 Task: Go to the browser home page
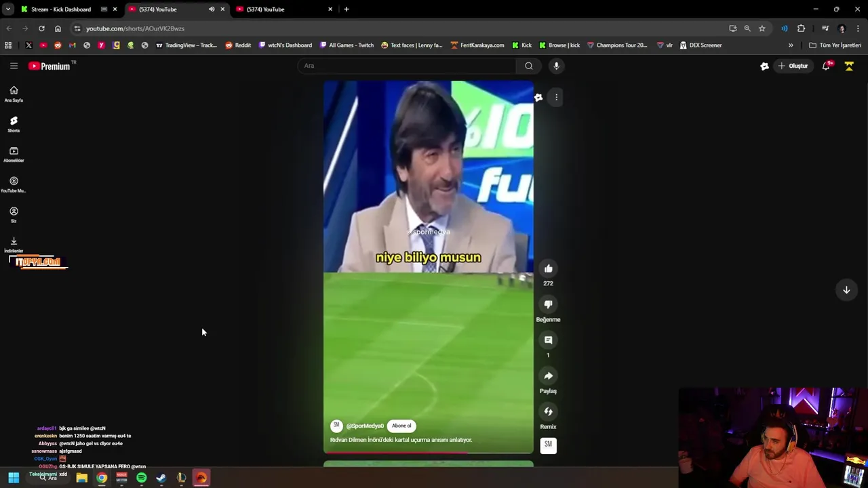(x=58, y=28)
